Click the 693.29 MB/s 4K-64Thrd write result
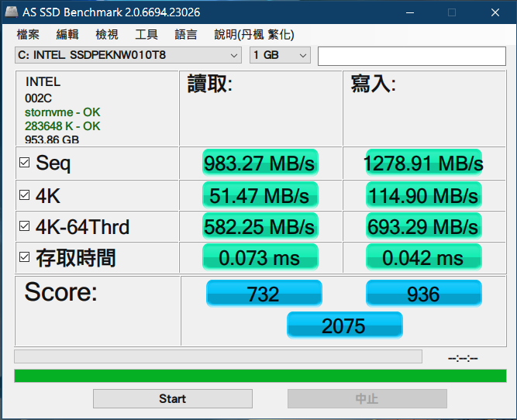The image size is (517, 420). pos(424,226)
